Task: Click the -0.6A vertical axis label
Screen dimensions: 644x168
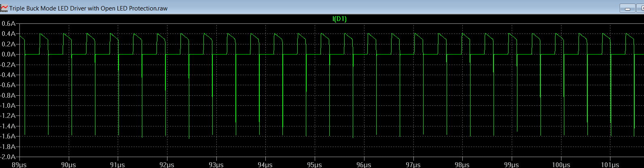Action: pyautogui.click(x=8, y=85)
